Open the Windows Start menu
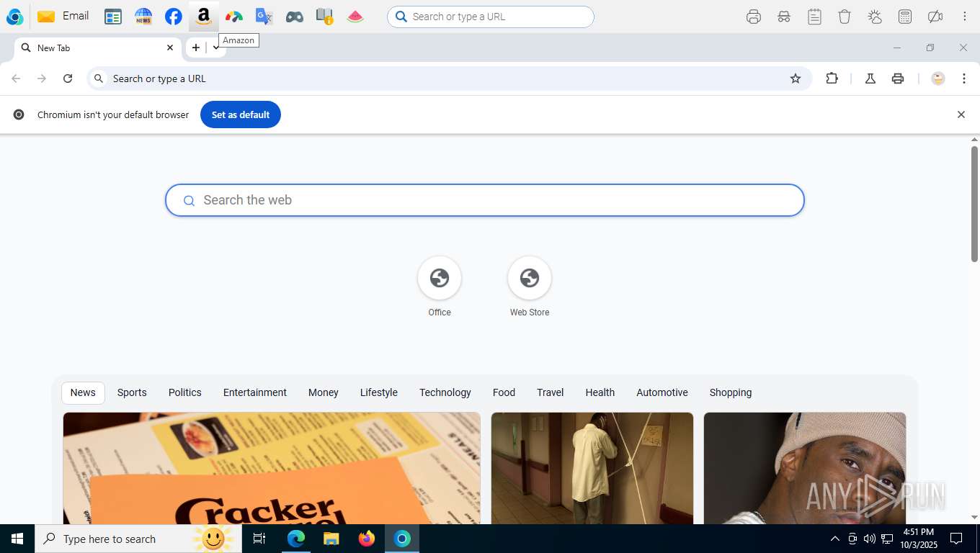The image size is (980, 553). [17, 539]
